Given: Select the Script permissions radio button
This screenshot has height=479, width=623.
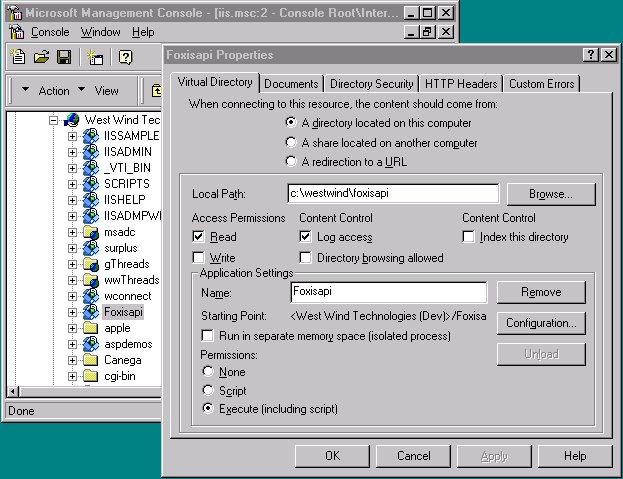Looking at the screenshot, I should click(208, 390).
